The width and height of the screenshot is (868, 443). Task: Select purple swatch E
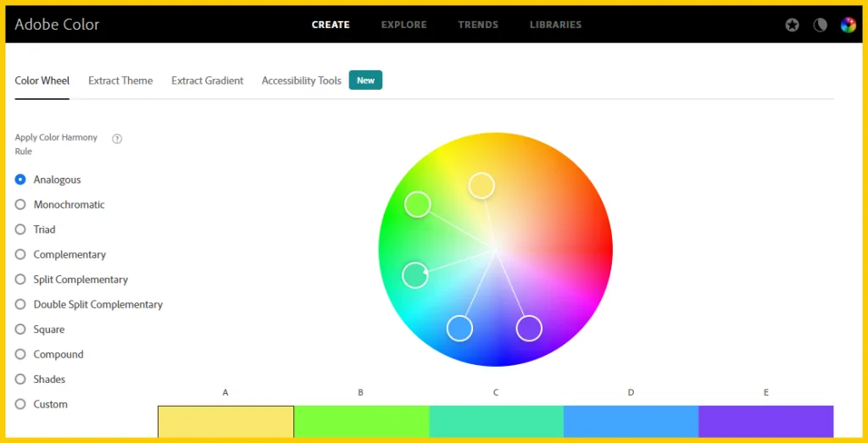click(x=766, y=422)
